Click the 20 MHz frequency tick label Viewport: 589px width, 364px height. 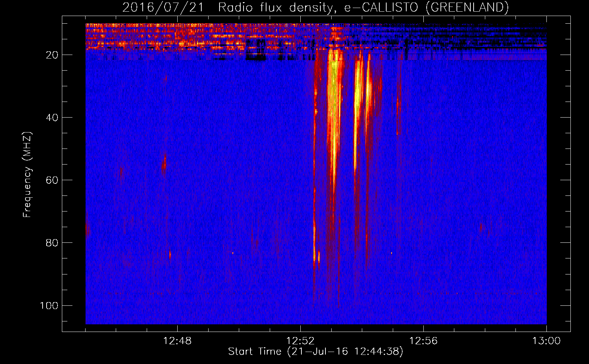[x=52, y=55]
